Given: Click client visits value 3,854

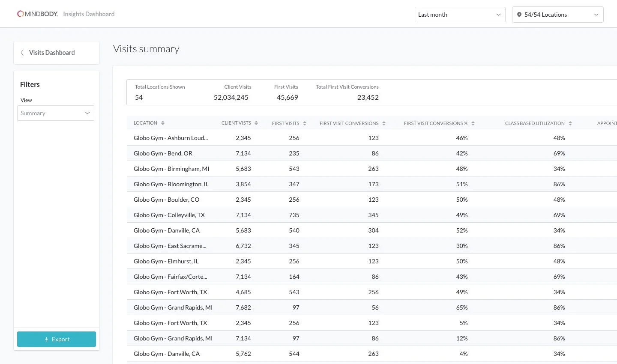Looking at the screenshot, I should 243,184.
